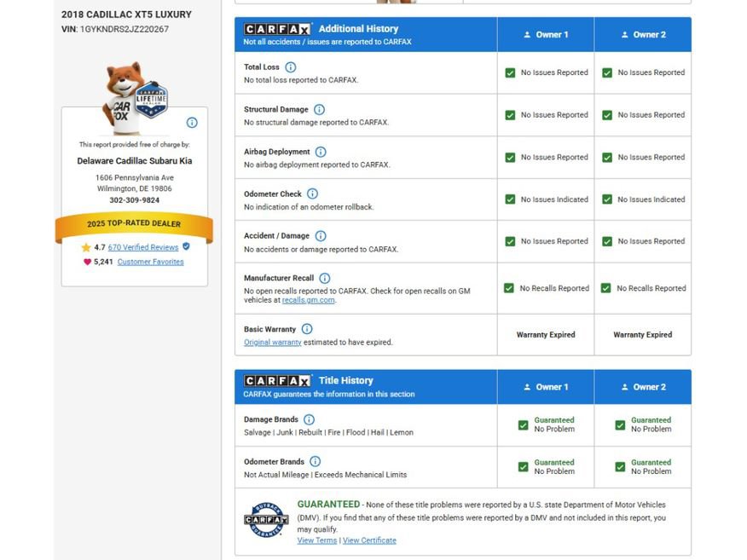Click the 2025 Top-Rated Dealer ribbon
Screen dimensions: 747x560
(134, 226)
